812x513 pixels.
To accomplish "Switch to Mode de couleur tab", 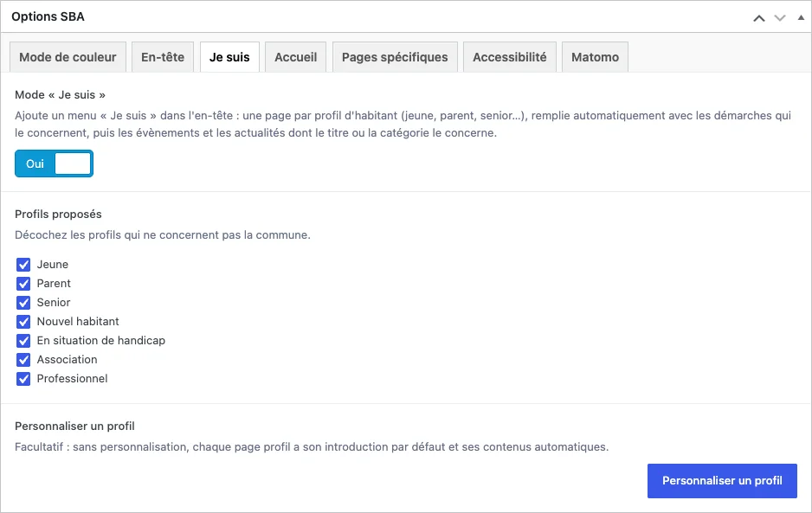I will point(68,57).
